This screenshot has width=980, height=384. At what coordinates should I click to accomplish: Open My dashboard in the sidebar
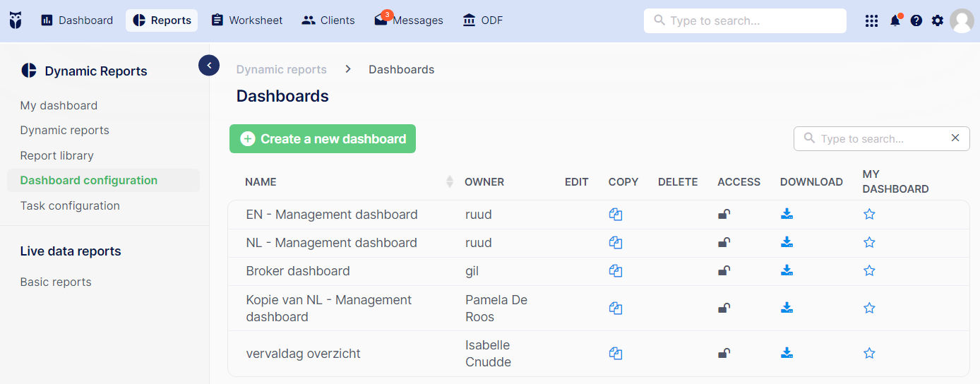point(59,106)
